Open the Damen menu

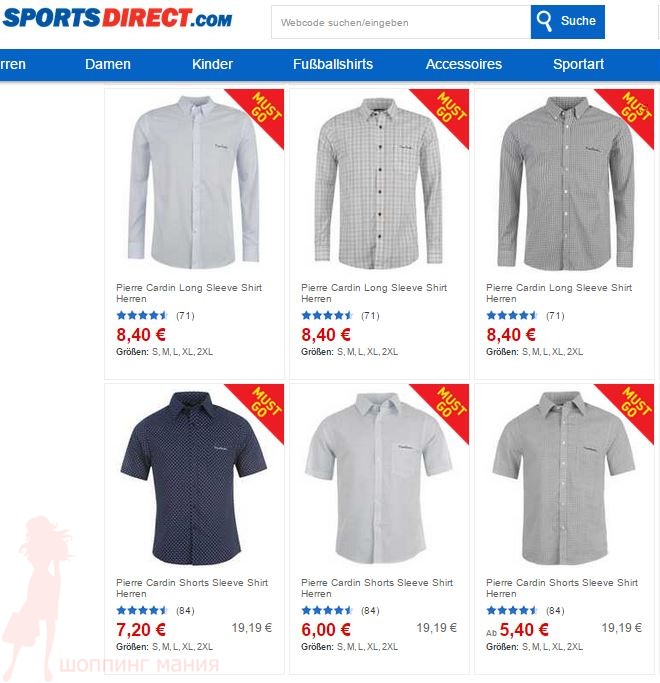(108, 64)
